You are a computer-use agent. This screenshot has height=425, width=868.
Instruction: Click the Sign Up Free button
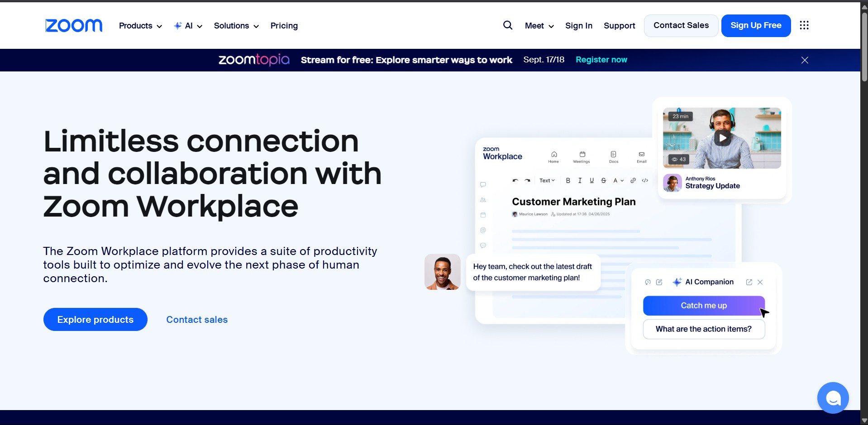[x=756, y=26]
